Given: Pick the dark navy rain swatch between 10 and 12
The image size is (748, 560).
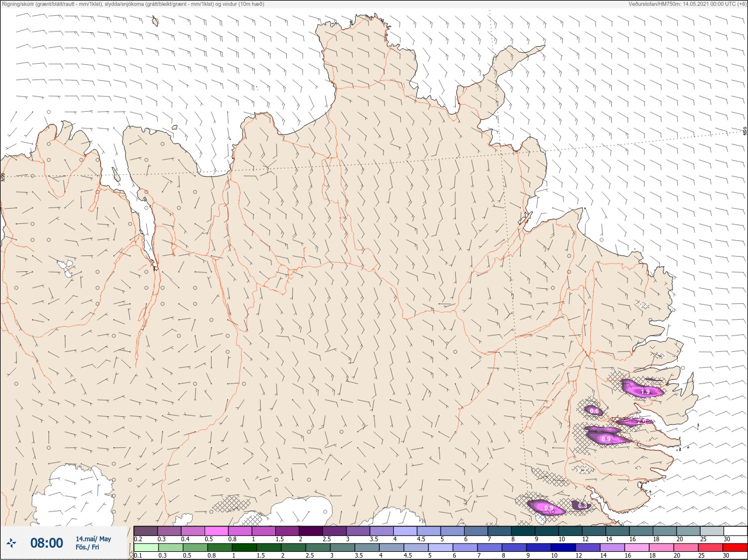Looking at the screenshot, I should pyautogui.click(x=563, y=548).
